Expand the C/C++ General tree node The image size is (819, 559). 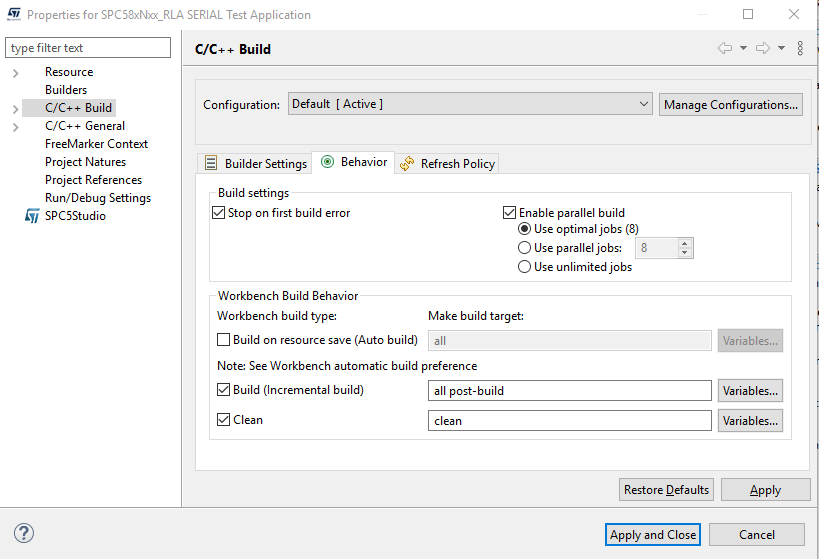click(x=16, y=127)
